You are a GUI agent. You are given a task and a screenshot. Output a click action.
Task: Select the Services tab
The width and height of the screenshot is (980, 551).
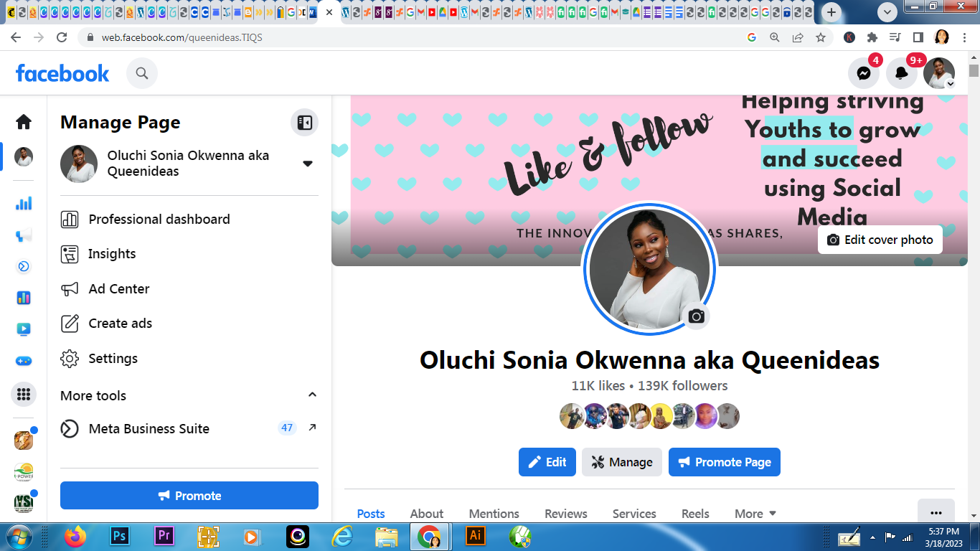(634, 514)
